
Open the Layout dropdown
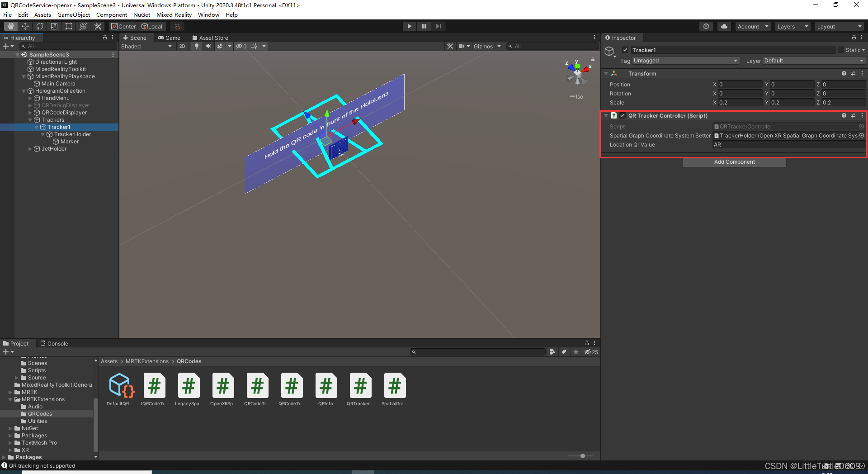840,26
